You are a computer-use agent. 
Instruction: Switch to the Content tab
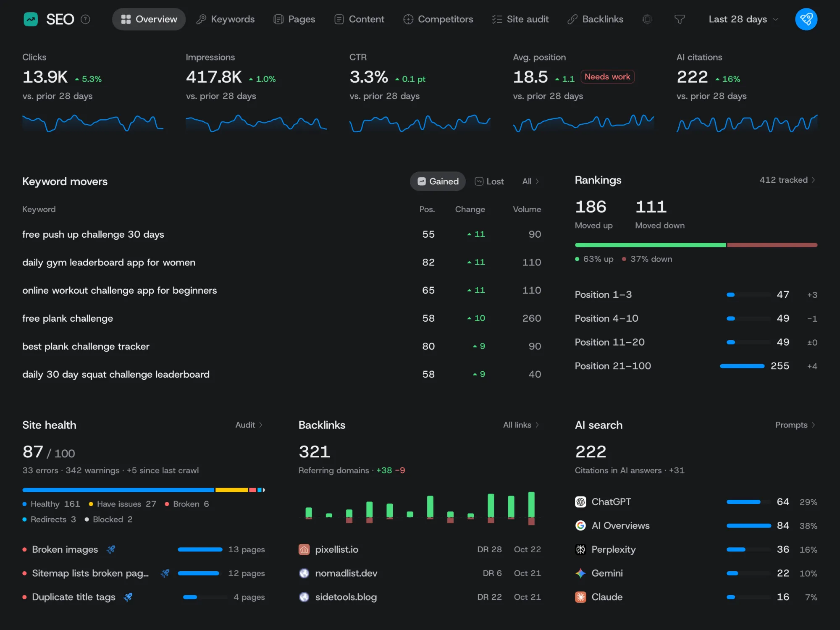(359, 19)
